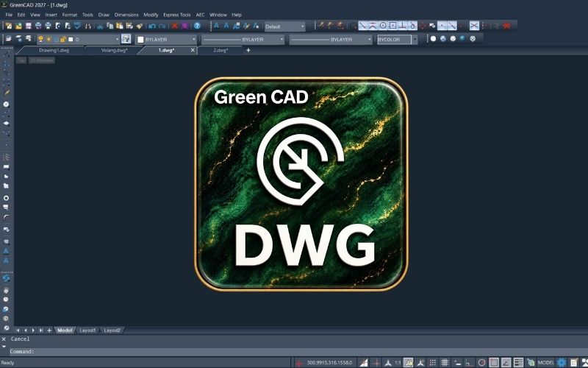Toggle Perpendicular object snap
Screen dimensions: 588x368
point(402,26)
